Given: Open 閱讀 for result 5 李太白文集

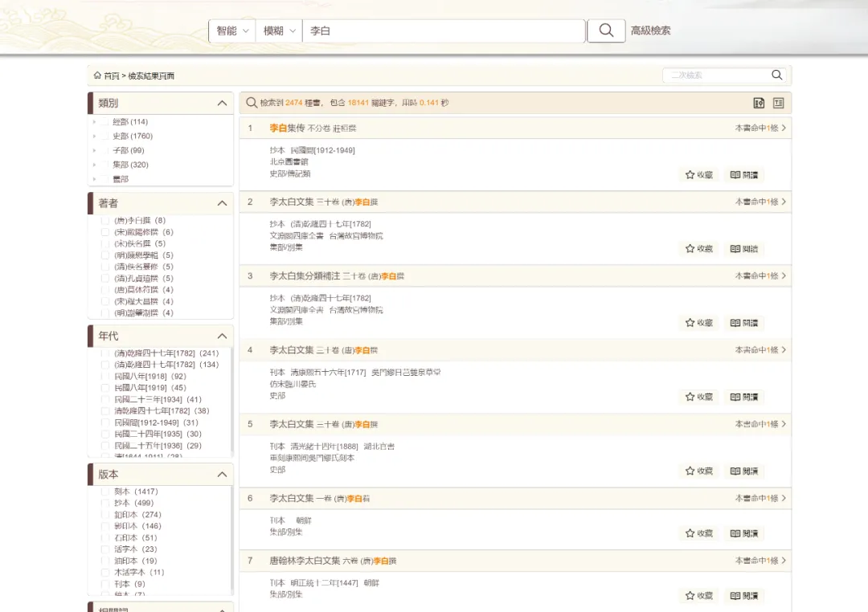Looking at the screenshot, I should [743, 471].
